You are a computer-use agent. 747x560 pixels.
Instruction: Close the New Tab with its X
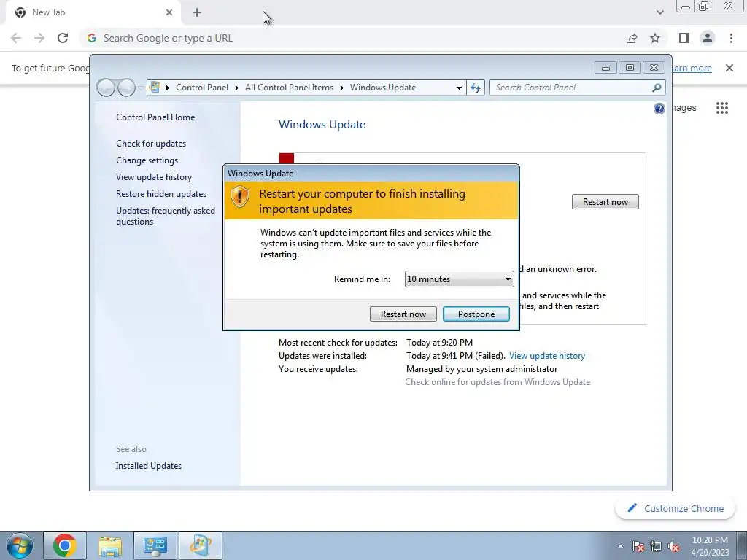pyautogui.click(x=169, y=13)
